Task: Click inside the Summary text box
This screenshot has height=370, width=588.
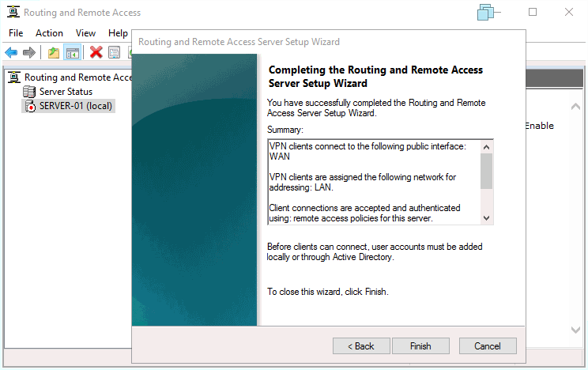Action: (x=373, y=182)
